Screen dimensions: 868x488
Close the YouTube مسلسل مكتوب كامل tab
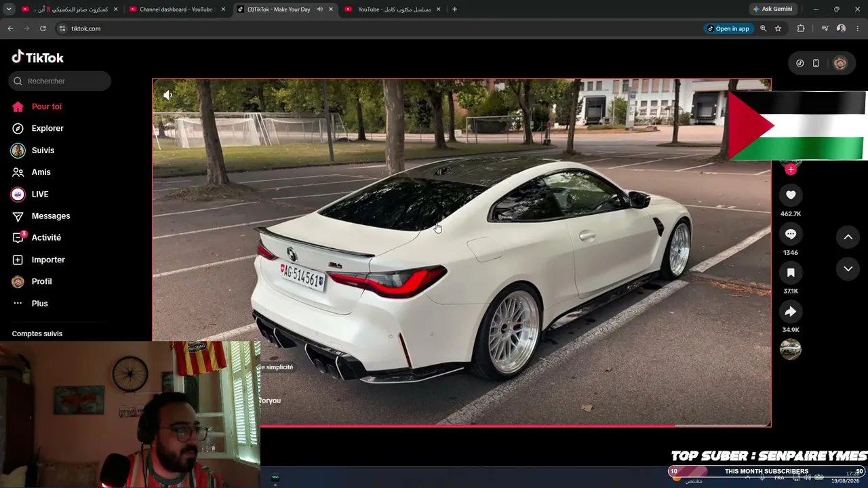[x=438, y=9]
